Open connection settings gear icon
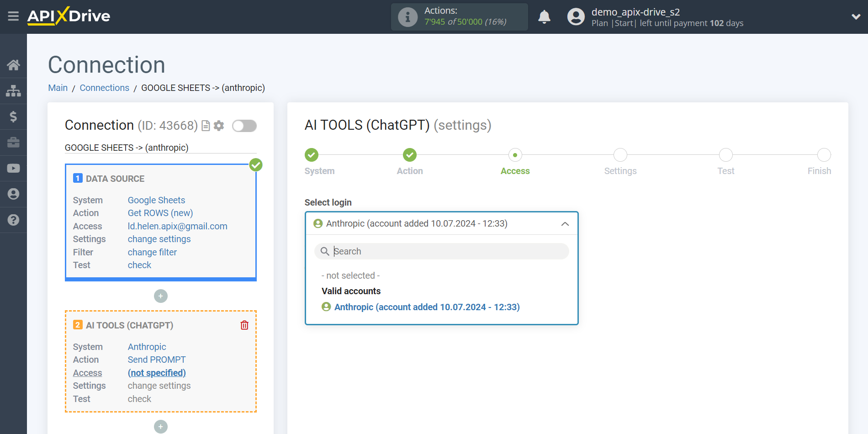The height and width of the screenshot is (434, 868). pyautogui.click(x=219, y=126)
